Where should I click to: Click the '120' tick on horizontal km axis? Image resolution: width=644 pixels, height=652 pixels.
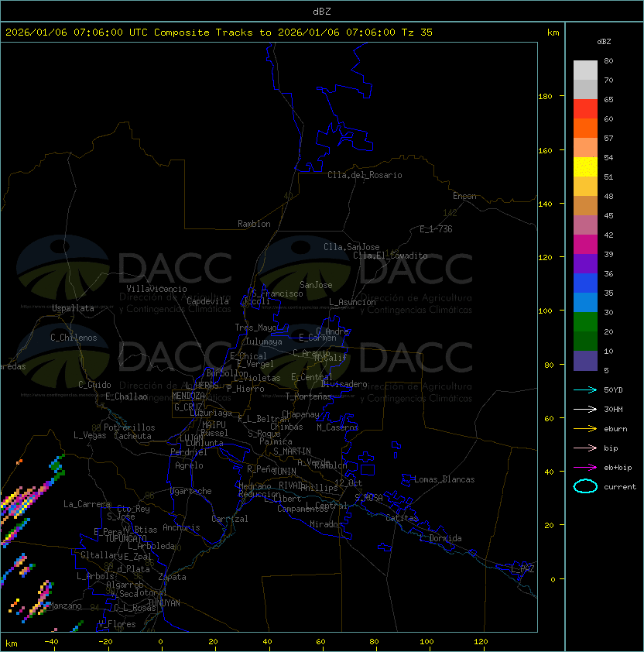[481, 642]
